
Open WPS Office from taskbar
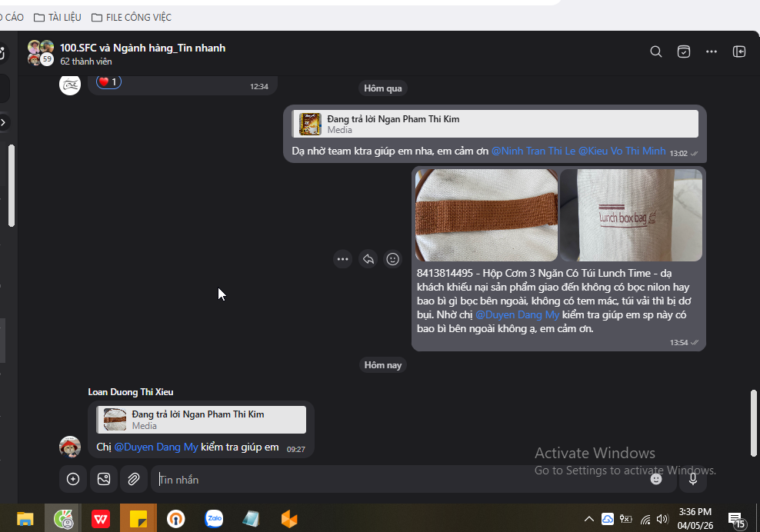point(101,519)
